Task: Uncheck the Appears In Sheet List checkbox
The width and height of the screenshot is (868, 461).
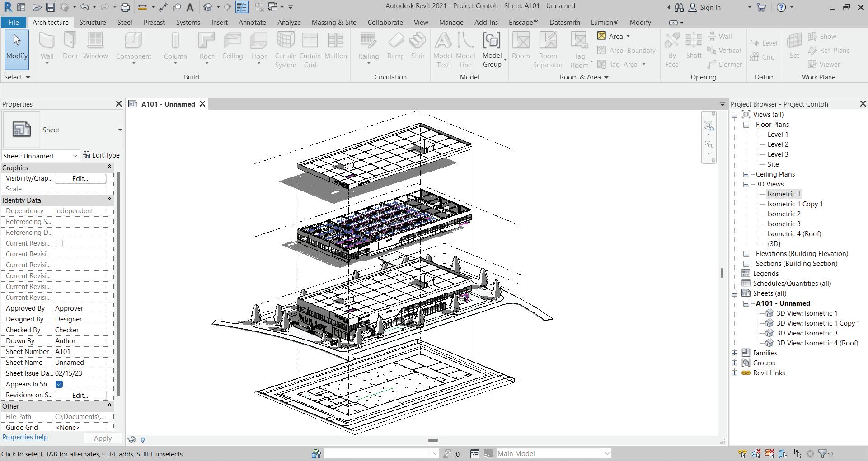Action: coord(59,384)
